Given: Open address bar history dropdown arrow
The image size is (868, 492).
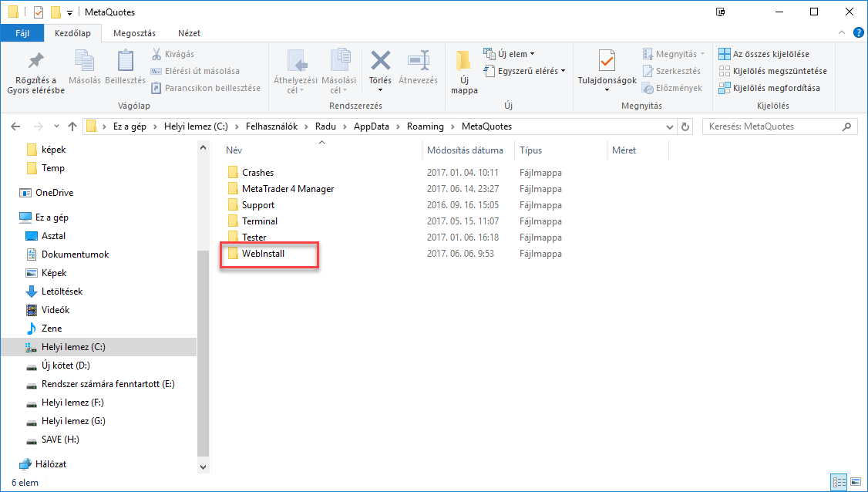Looking at the screenshot, I should pyautogui.click(x=670, y=126).
